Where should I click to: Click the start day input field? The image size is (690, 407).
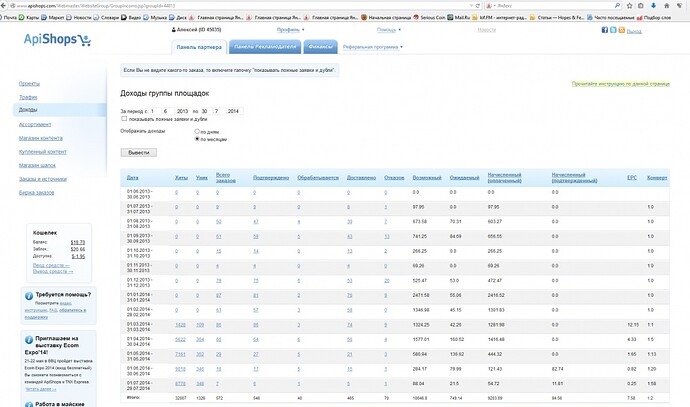[154, 111]
